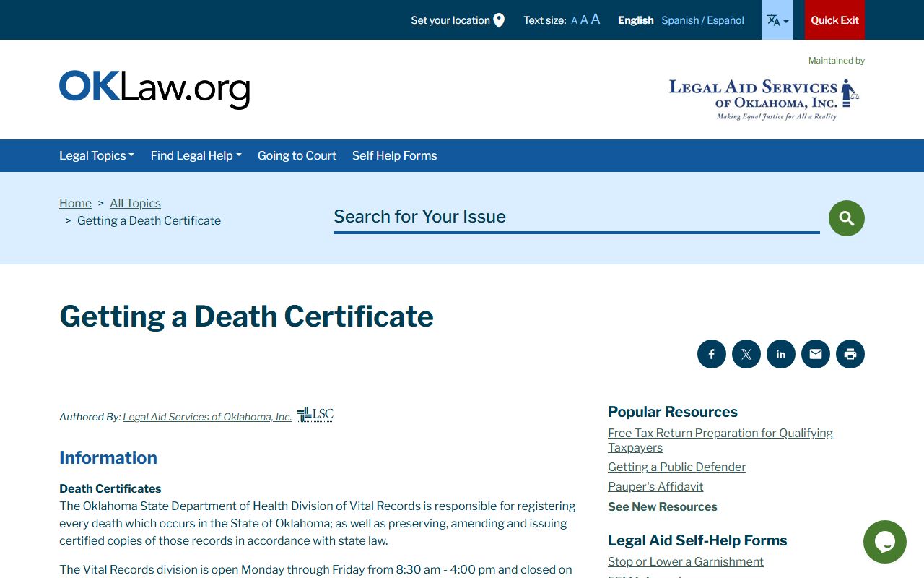Print the page with printer icon
This screenshot has width=924, height=578.
pos(850,354)
